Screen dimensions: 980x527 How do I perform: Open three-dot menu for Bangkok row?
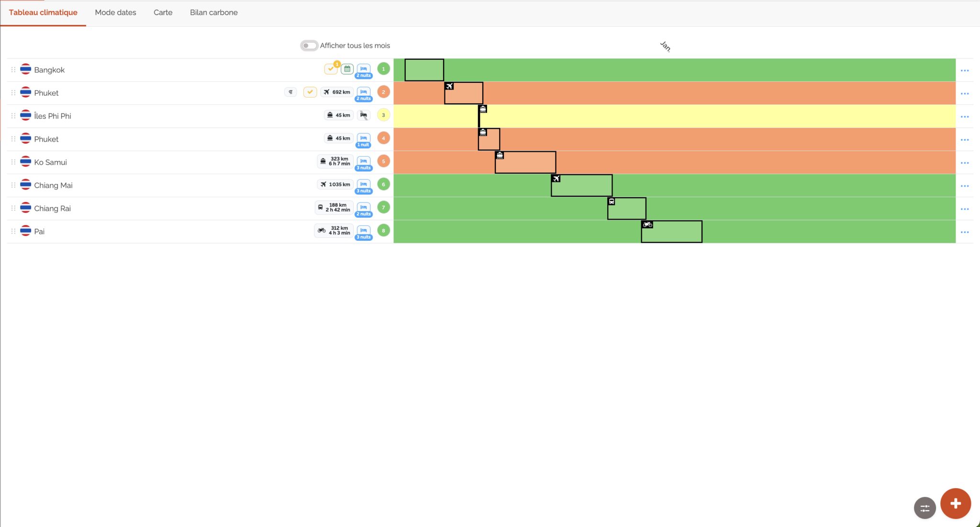pyautogui.click(x=965, y=70)
